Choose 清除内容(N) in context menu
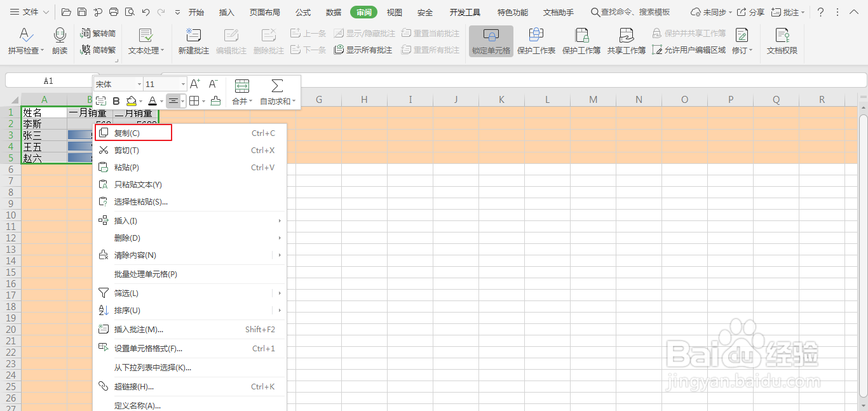Image resolution: width=868 pixels, height=411 pixels. pos(189,255)
